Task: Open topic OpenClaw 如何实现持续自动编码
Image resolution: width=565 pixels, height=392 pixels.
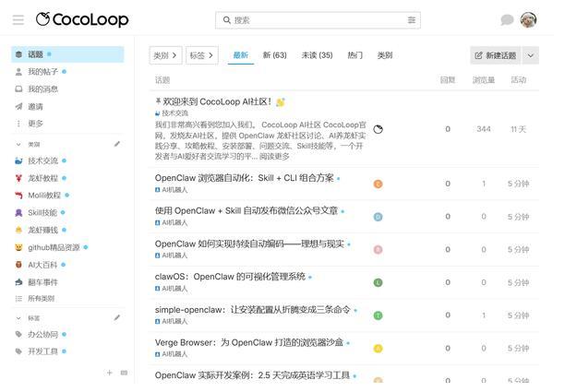Action: pyautogui.click(x=249, y=244)
